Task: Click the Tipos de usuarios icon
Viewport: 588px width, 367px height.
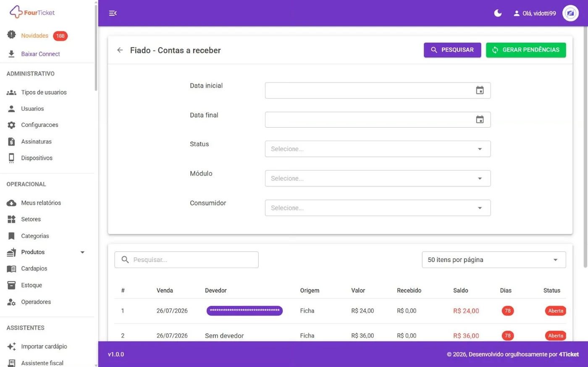Action: coord(11,92)
